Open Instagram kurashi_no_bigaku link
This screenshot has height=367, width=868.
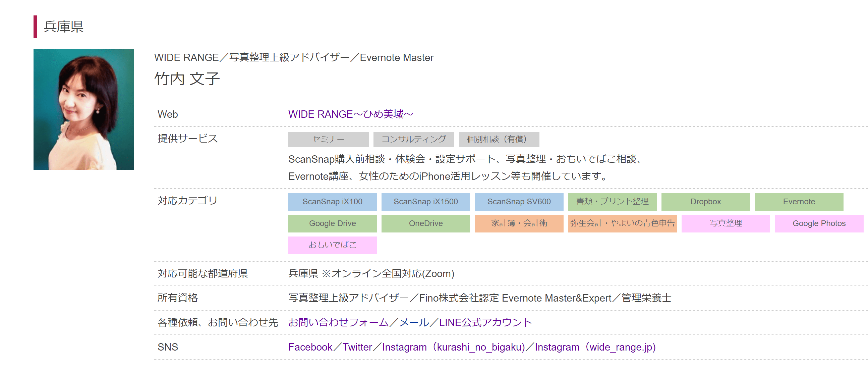[454, 347]
